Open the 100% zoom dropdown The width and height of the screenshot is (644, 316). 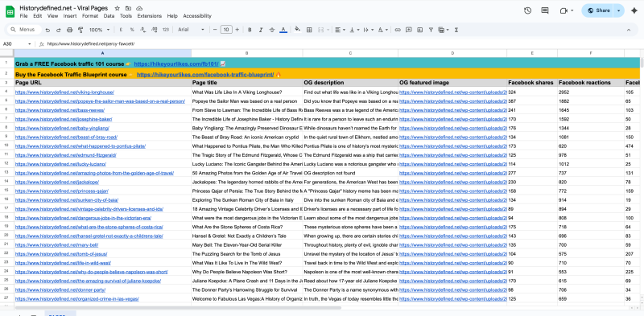coord(99,30)
